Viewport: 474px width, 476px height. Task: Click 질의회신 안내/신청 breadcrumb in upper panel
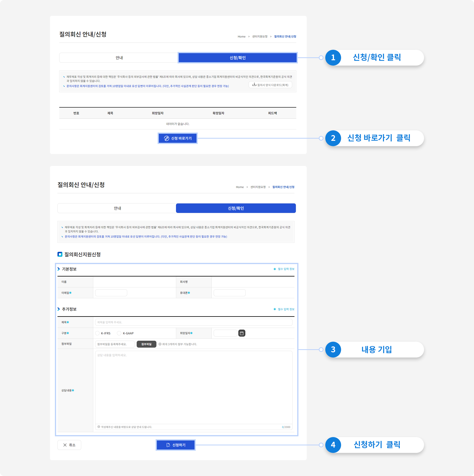285,37
